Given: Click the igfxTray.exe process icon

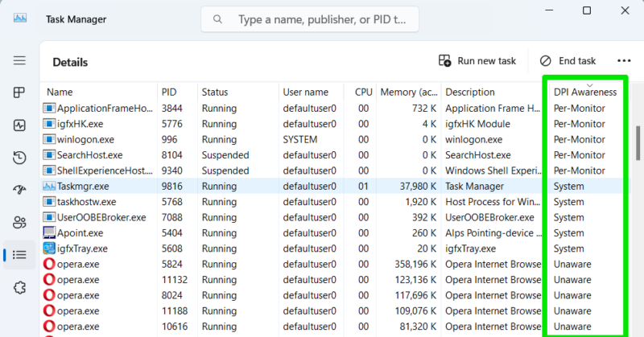Looking at the screenshot, I should (x=49, y=249).
